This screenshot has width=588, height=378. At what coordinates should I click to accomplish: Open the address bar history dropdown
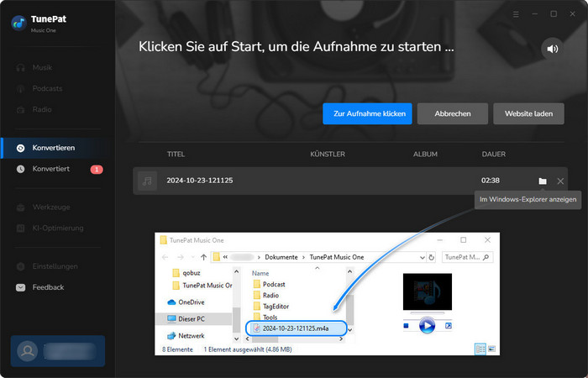pos(423,257)
